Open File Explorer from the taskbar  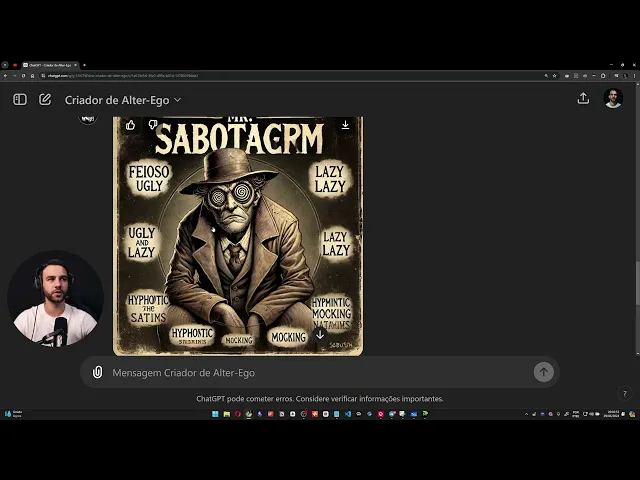227,414
